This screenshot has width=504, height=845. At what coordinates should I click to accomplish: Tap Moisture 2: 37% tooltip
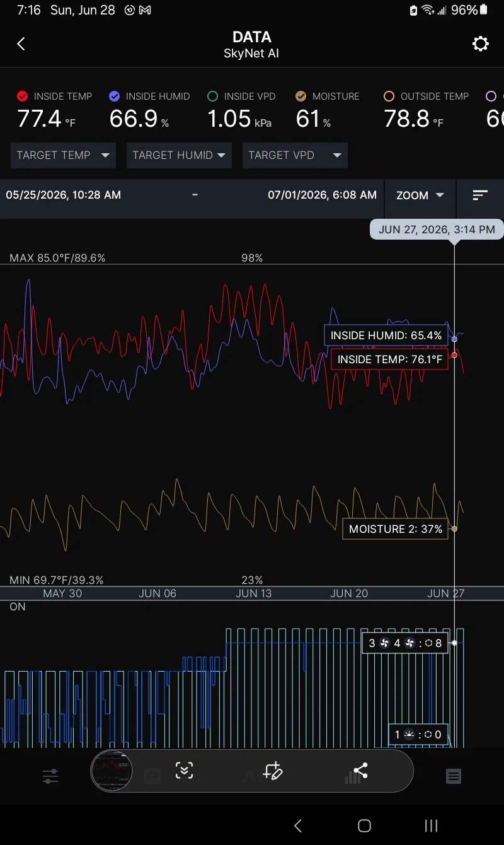[x=396, y=529]
